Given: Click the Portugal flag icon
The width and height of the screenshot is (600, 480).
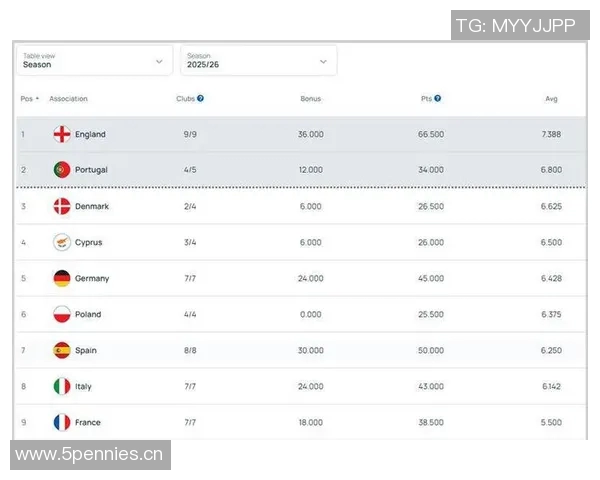Looking at the screenshot, I should click(x=62, y=170).
